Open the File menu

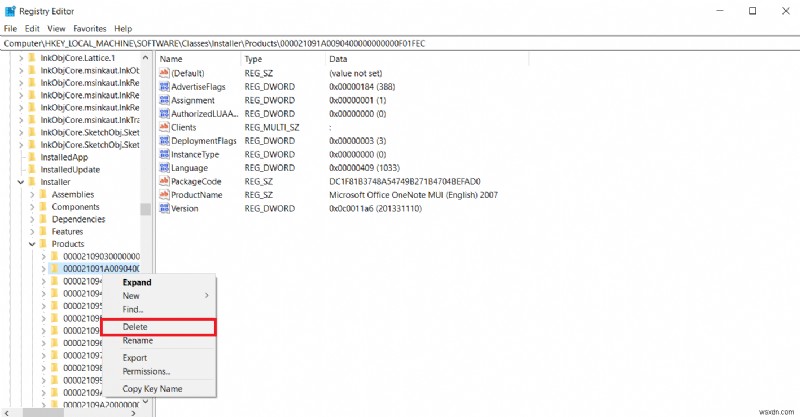[10, 29]
